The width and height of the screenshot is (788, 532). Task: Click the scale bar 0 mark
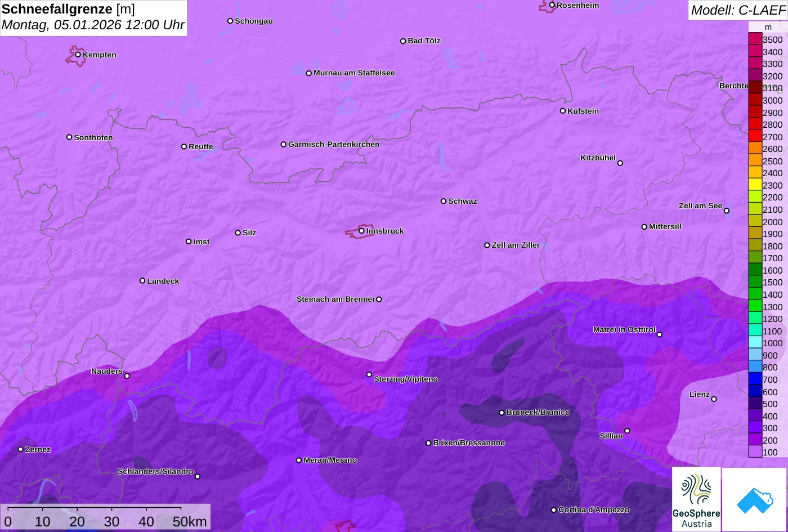tap(8, 521)
